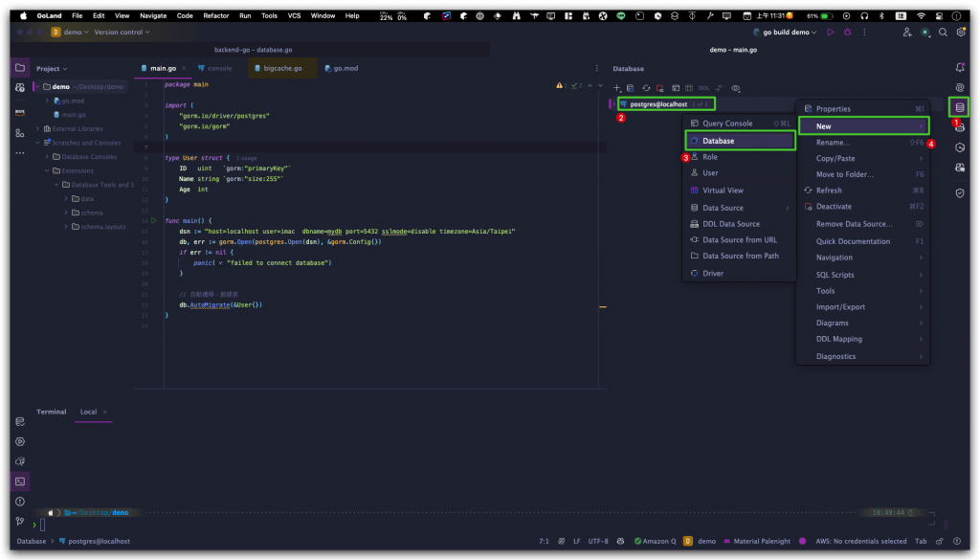Image resolution: width=980 pixels, height=560 pixels.
Task: Open the Diagnostics submenu entry
Action: [x=864, y=356]
